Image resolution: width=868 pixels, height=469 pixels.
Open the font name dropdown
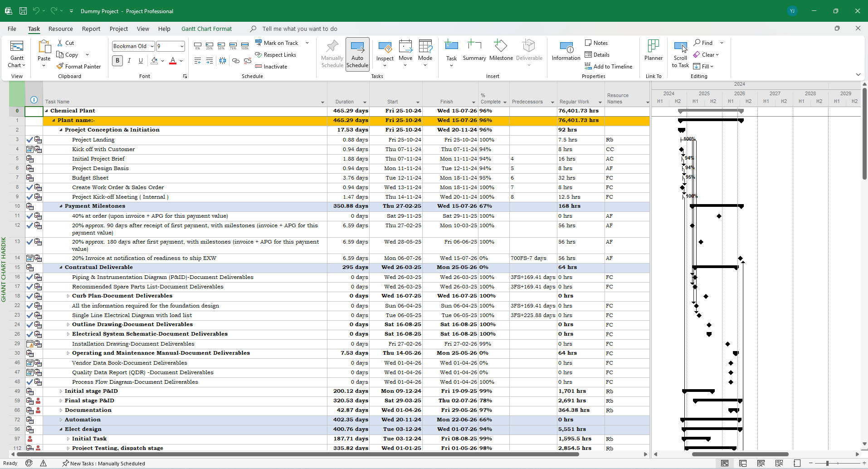tap(152, 46)
